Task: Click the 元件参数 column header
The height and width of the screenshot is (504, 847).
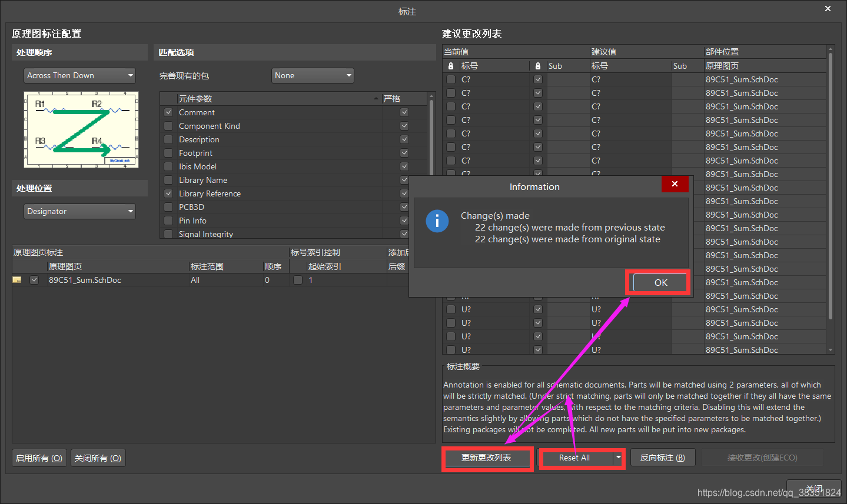Action: [x=277, y=99]
